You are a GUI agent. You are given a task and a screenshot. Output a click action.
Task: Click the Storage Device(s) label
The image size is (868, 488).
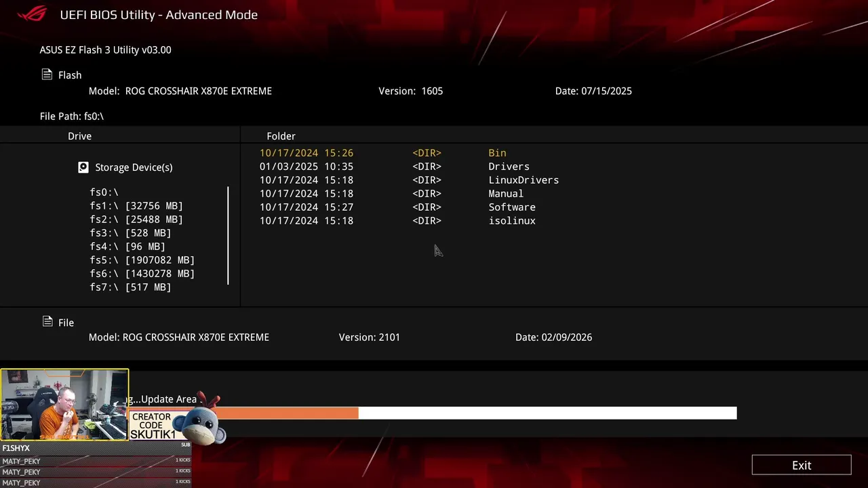134,167
